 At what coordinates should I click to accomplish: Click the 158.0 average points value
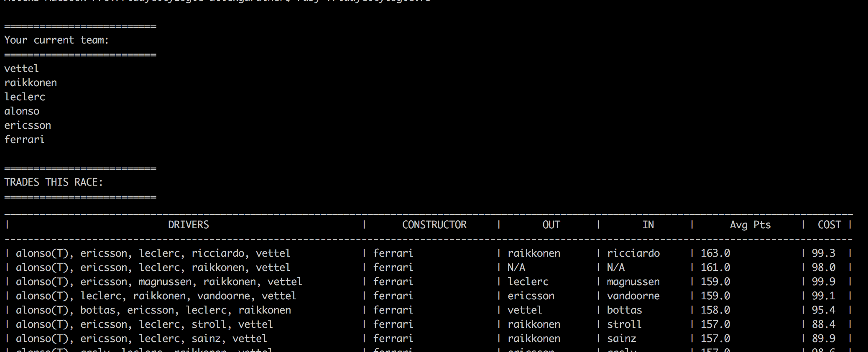pyautogui.click(x=715, y=310)
